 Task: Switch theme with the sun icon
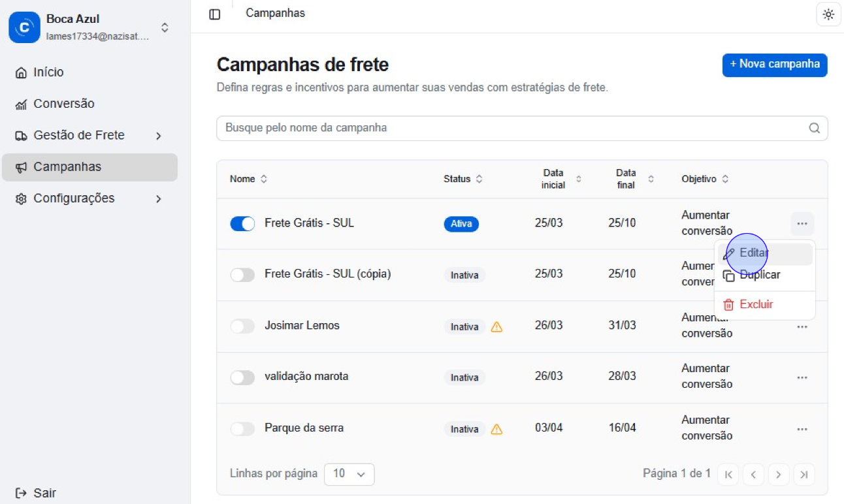828,14
